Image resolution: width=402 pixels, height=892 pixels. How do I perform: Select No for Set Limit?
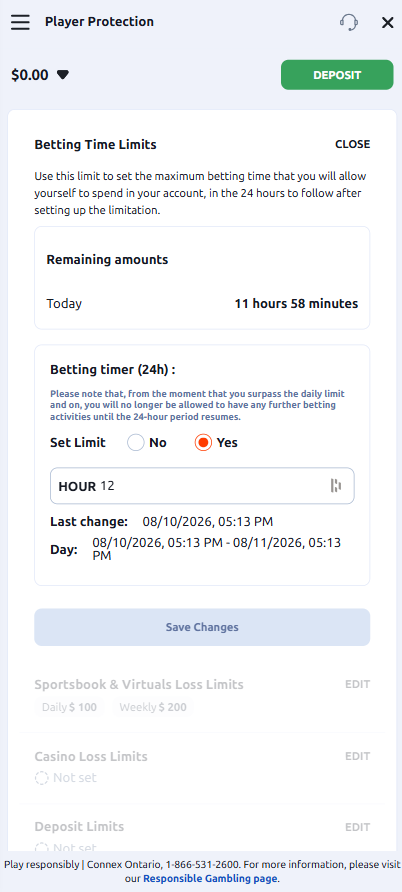pos(136,443)
